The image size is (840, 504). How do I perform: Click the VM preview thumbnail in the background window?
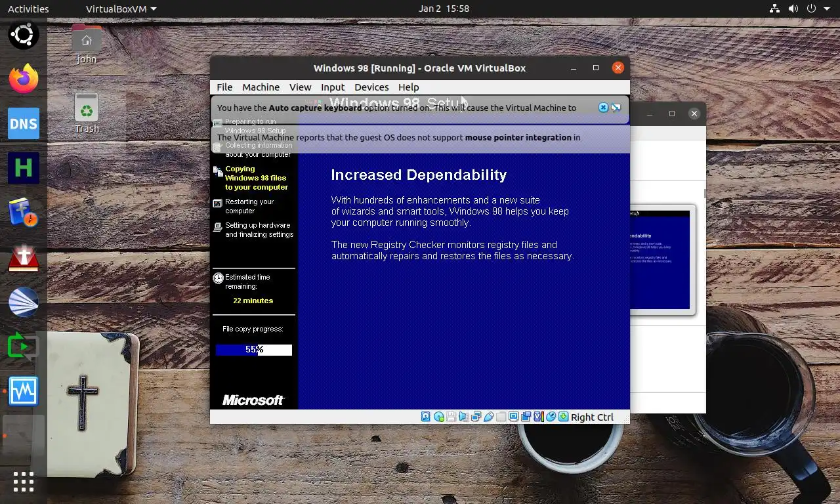[x=660, y=259]
